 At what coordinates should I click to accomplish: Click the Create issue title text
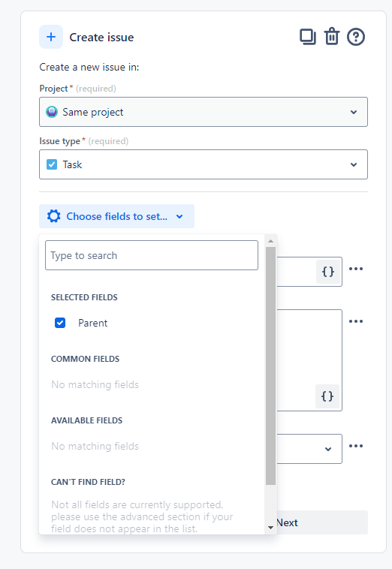tap(101, 37)
